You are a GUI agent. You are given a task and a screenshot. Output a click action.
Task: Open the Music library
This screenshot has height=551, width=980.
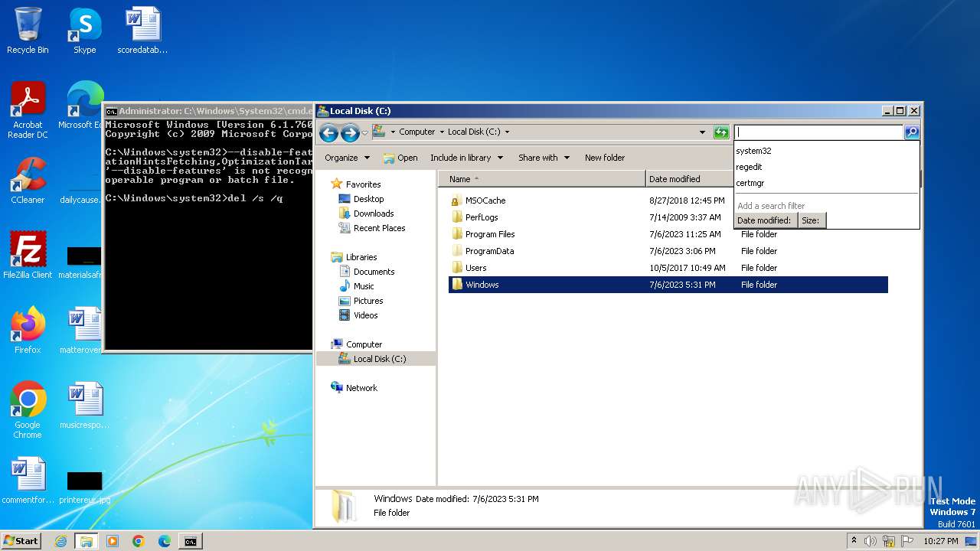click(x=364, y=286)
